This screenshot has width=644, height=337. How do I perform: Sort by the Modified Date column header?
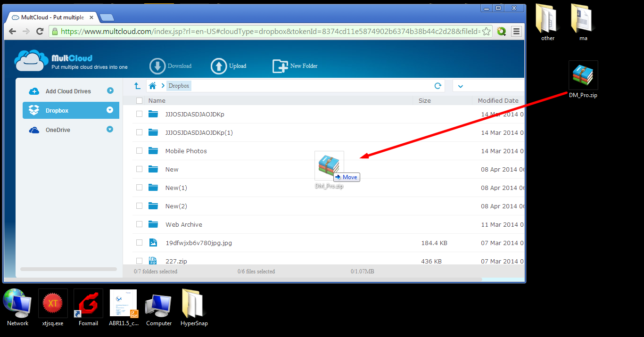coord(498,100)
